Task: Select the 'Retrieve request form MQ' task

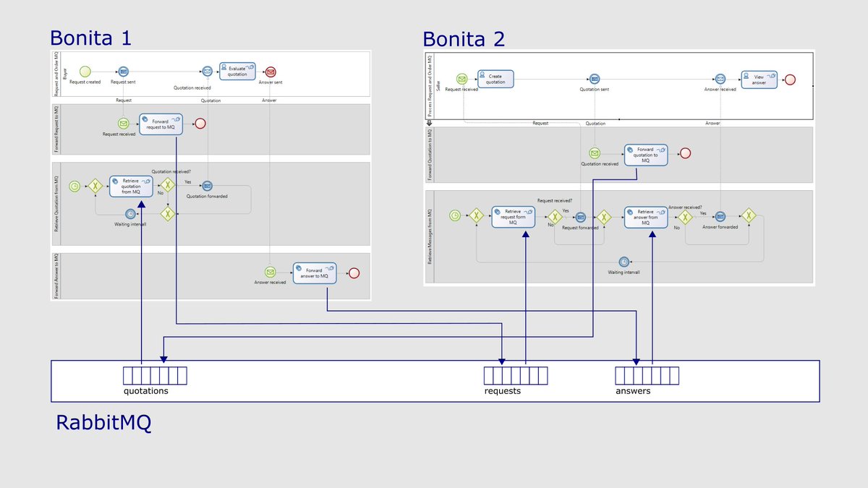Action: (x=513, y=217)
